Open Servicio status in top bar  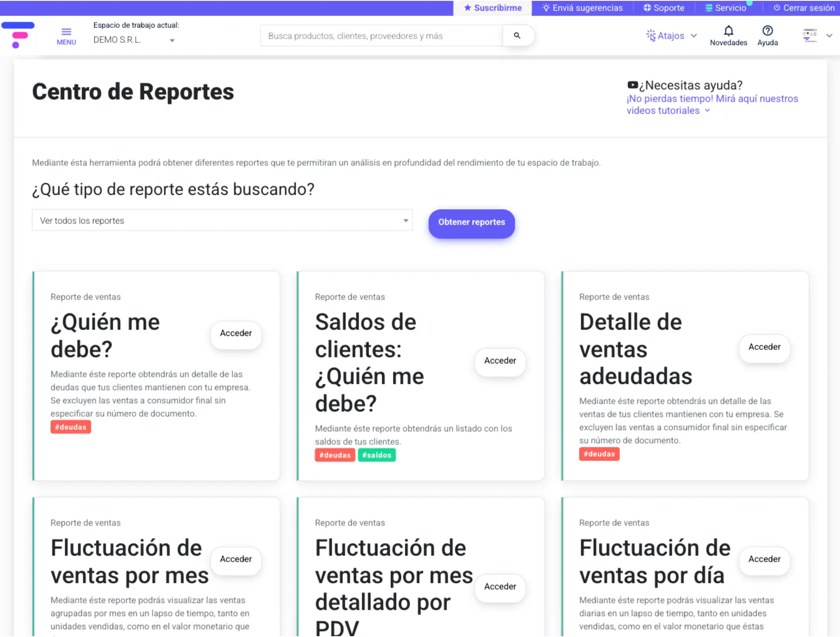coord(726,8)
